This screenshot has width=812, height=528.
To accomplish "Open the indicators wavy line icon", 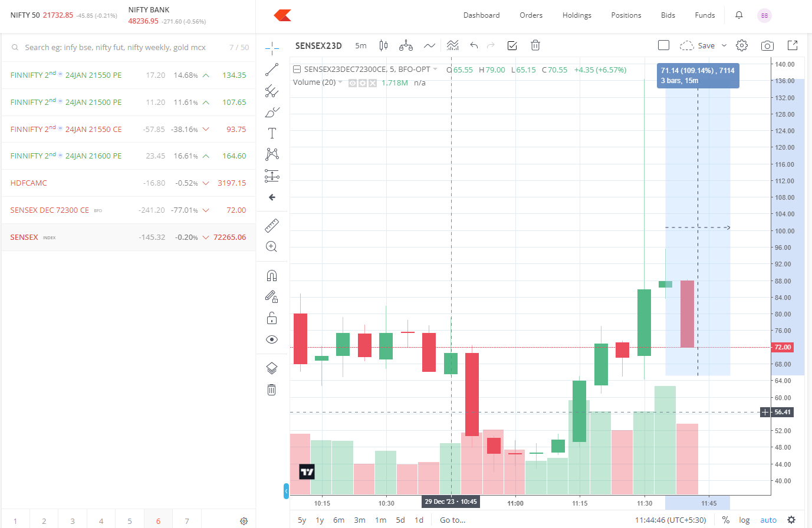I will [429, 45].
